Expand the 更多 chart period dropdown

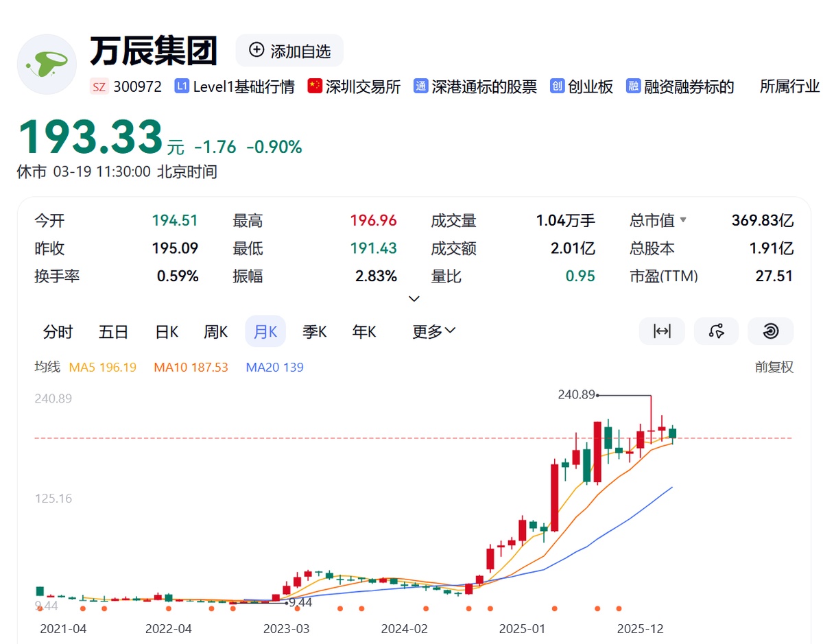point(433,332)
